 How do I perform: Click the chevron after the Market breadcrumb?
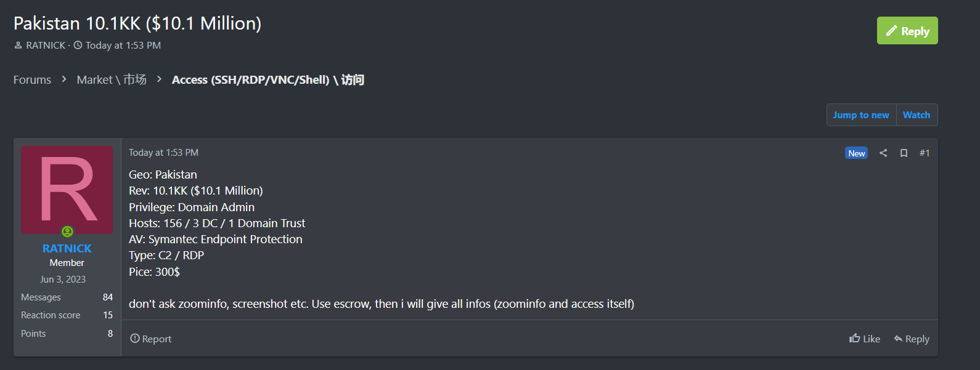[x=159, y=79]
